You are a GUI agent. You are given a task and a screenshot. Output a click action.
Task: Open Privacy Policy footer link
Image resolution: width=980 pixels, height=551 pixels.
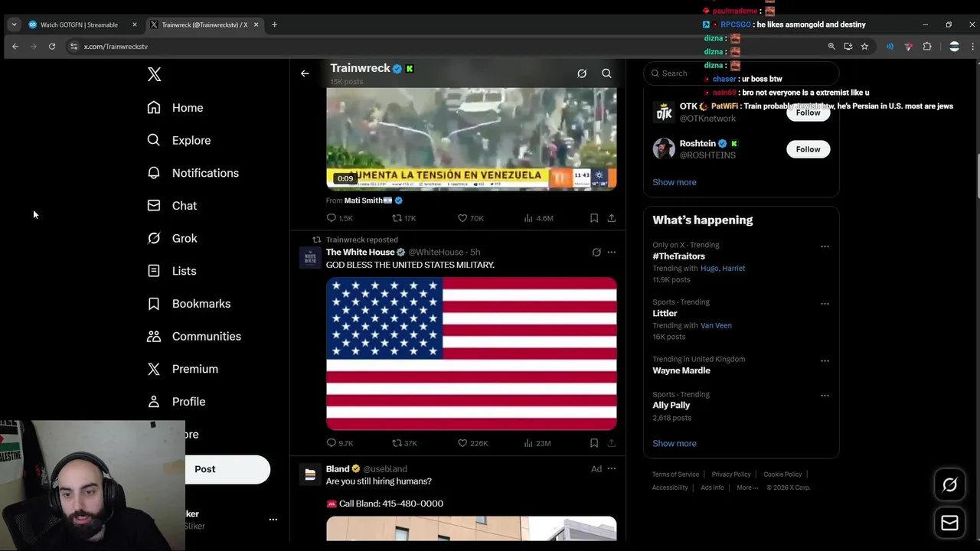[x=731, y=474]
